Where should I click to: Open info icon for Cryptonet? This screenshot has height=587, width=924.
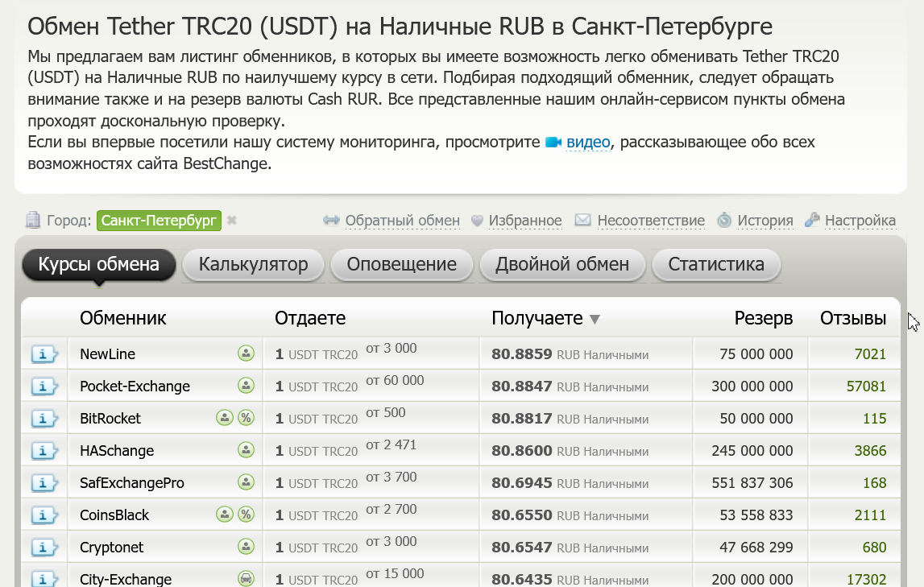(44, 548)
